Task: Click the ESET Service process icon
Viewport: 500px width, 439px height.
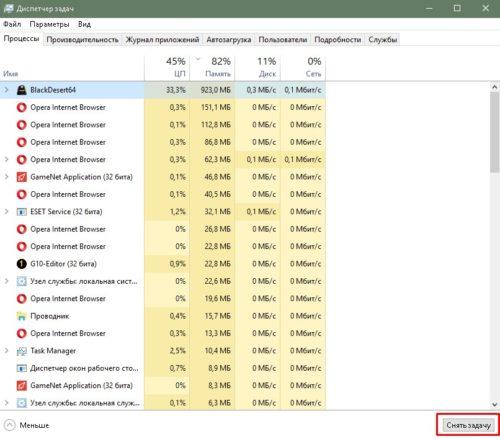Action: click(x=22, y=212)
